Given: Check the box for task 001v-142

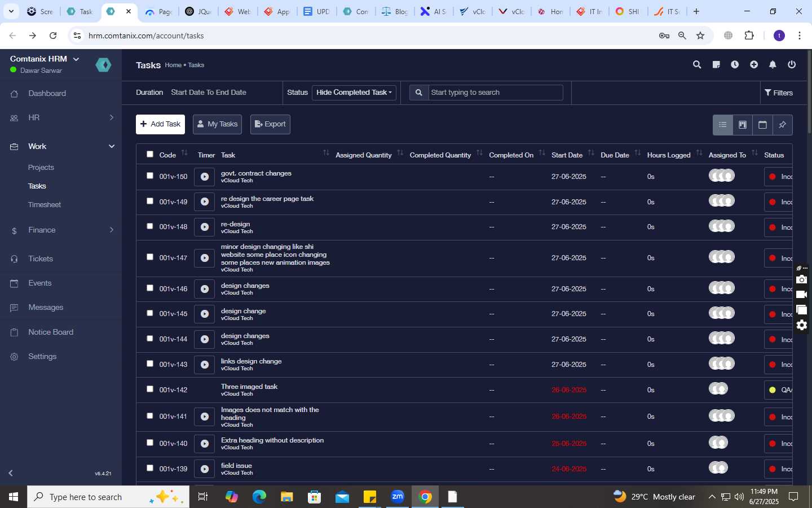Looking at the screenshot, I should (150, 389).
